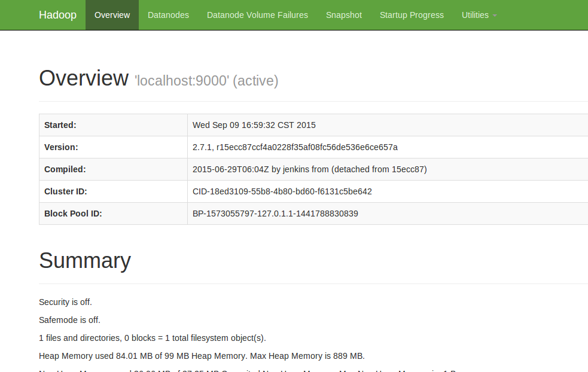Click the Version: label cell
This screenshot has height=372, width=588.
click(x=113, y=147)
